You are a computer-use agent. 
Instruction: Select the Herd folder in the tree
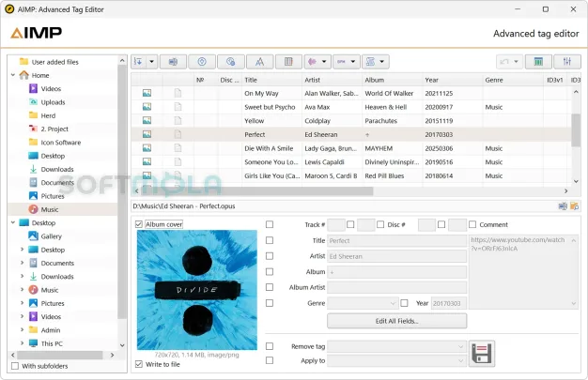point(48,115)
